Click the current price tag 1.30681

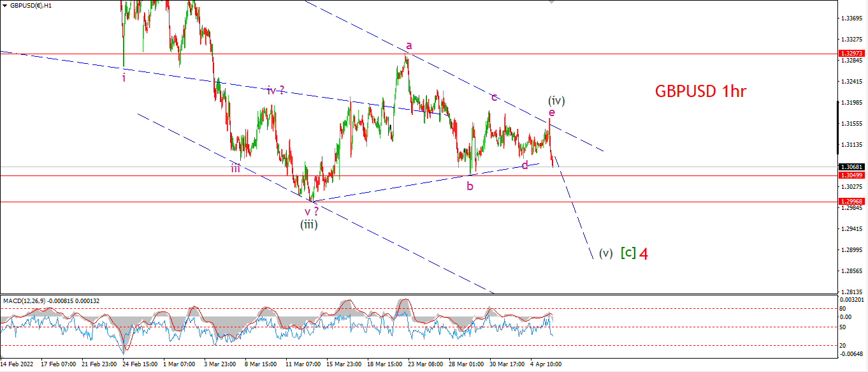[851, 167]
